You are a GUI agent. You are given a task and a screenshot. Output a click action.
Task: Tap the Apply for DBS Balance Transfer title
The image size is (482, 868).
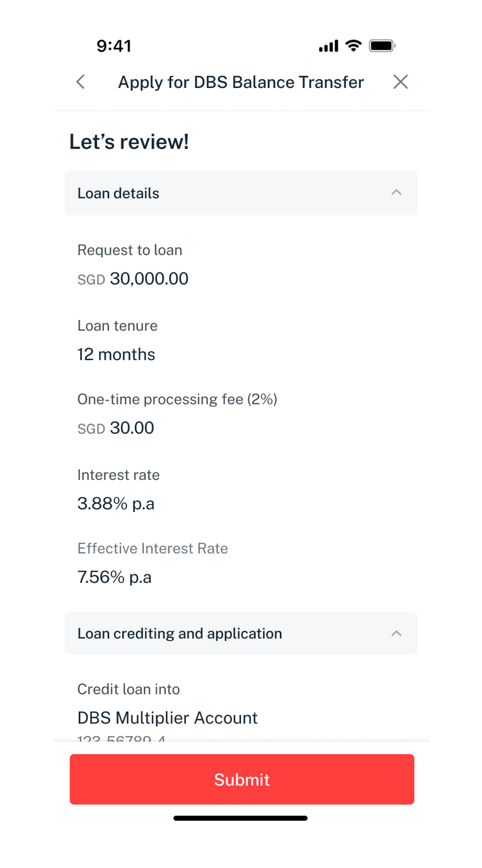(241, 82)
